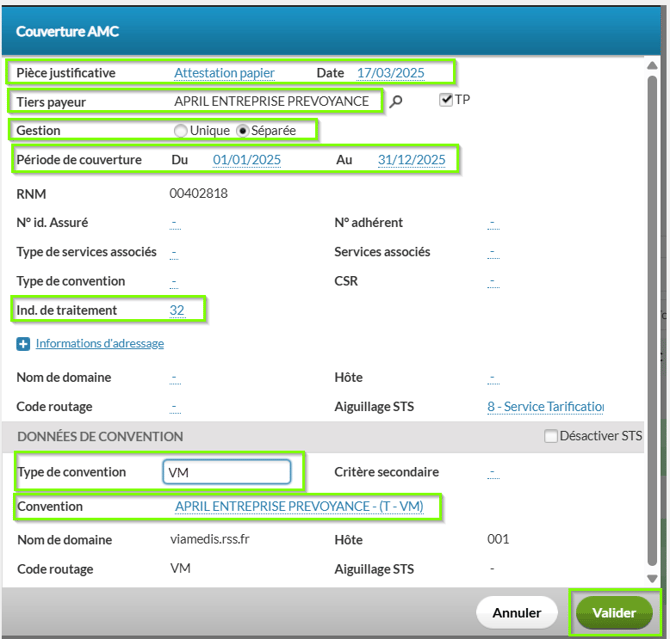Open Aiguillage STS 8 - Service Tarification value

[x=545, y=407]
